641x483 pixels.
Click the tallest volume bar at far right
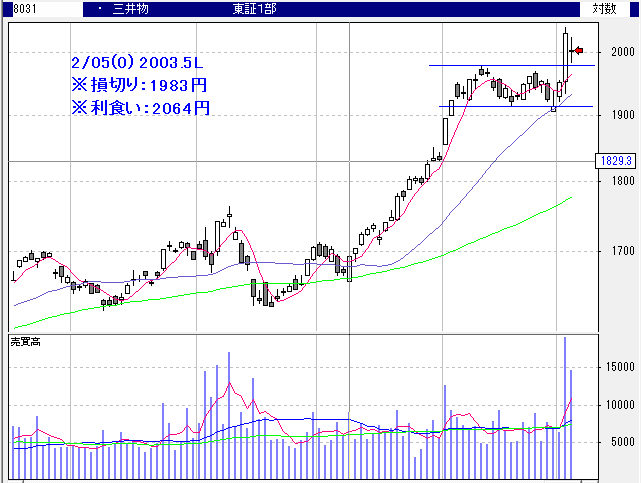click(565, 400)
